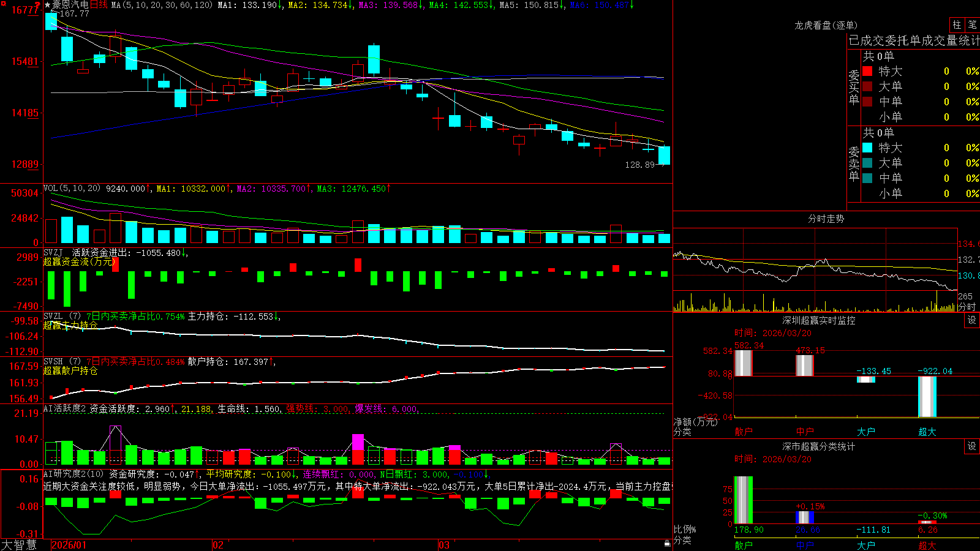
Task: Click the MA(5,10,20,30,60,120) indicator parameters
Action: pyautogui.click(x=162, y=5)
